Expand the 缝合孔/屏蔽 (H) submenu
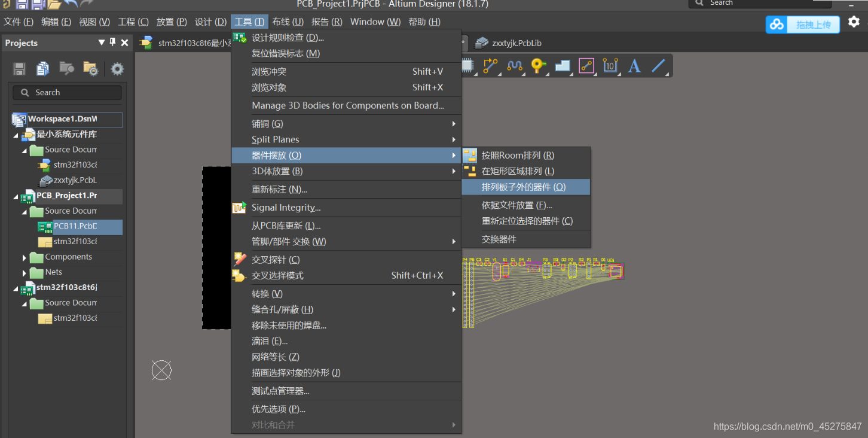Viewport: 868px width, 438px height. tap(346, 309)
